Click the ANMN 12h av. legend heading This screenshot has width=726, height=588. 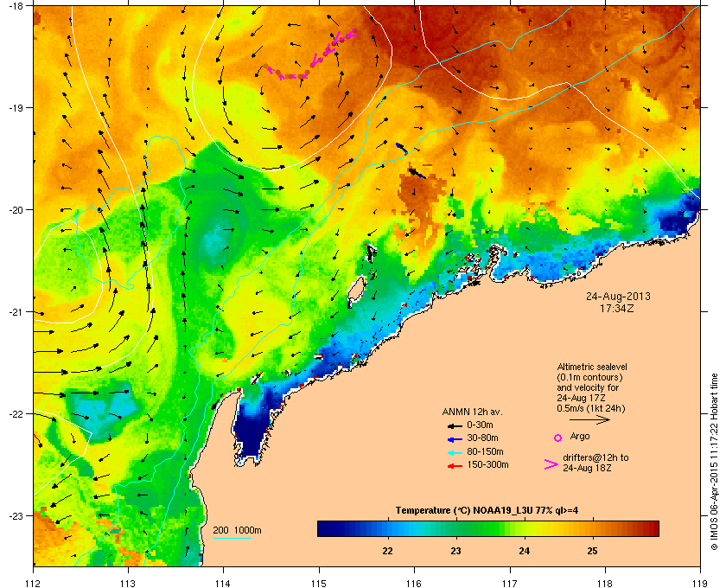[x=472, y=412]
